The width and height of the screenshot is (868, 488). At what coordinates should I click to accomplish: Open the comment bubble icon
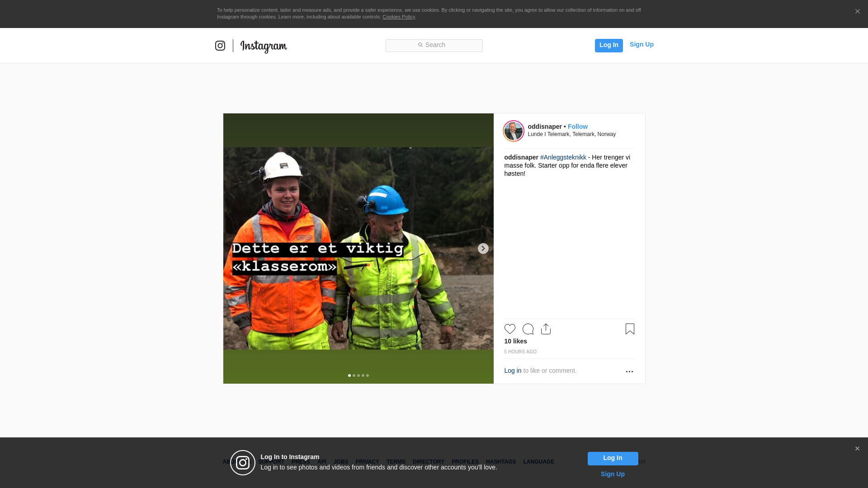[x=528, y=329]
